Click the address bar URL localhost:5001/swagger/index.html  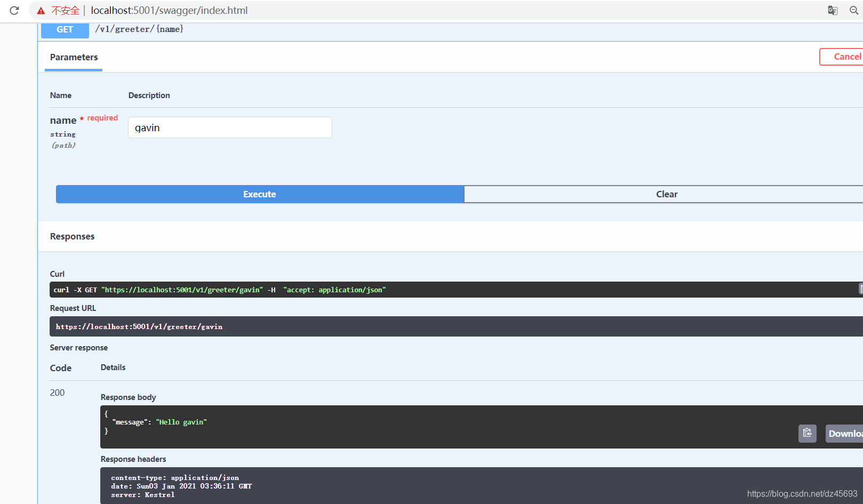[169, 11]
